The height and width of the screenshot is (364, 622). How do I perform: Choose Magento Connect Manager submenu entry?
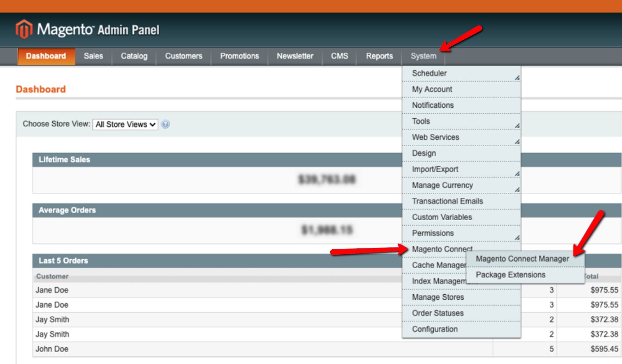(x=525, y=259)
